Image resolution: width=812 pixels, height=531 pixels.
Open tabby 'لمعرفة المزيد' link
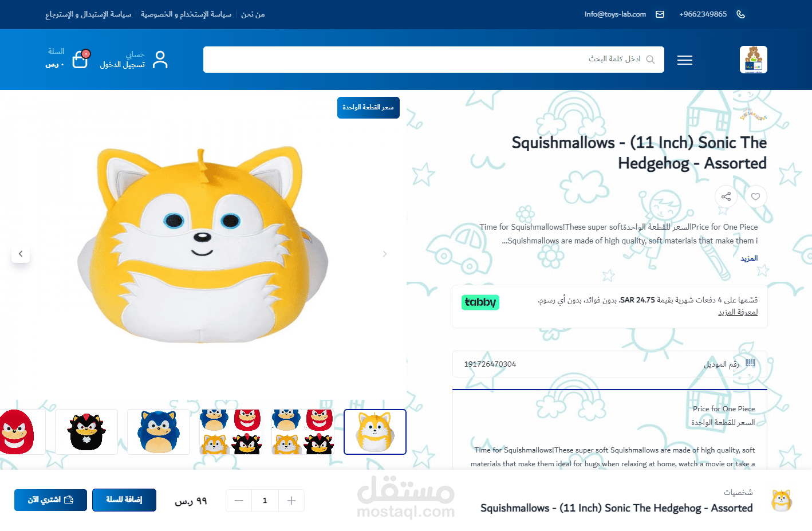(x=738, y=312)
